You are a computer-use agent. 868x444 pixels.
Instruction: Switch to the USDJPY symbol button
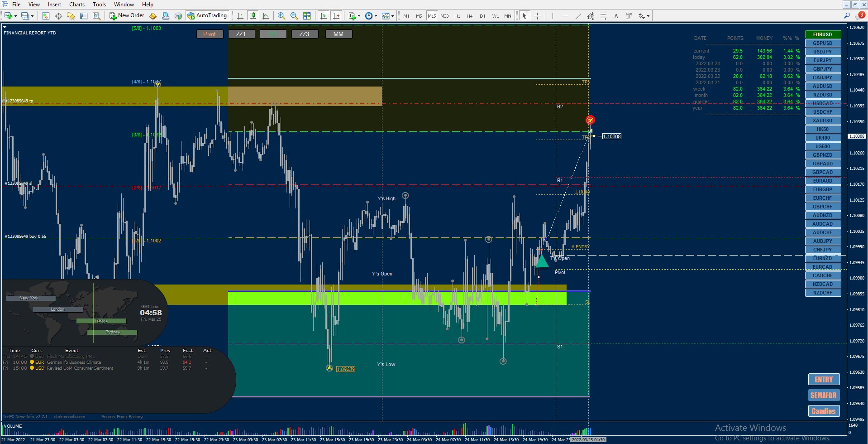823,52
